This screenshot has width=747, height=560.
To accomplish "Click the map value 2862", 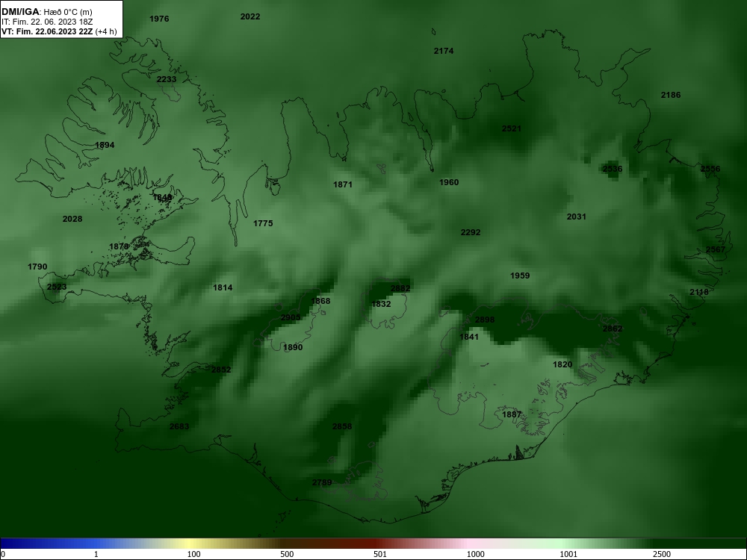I will pos(613,329).
